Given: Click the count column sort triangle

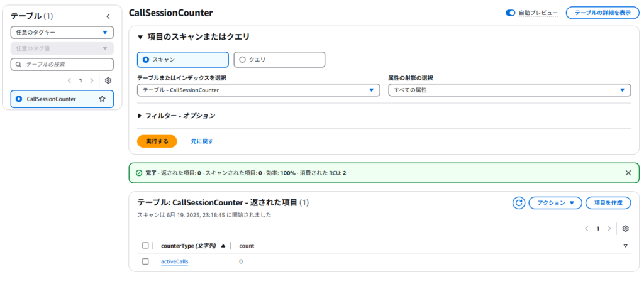Looking at the screenshot, I should (x=625, y=246).
